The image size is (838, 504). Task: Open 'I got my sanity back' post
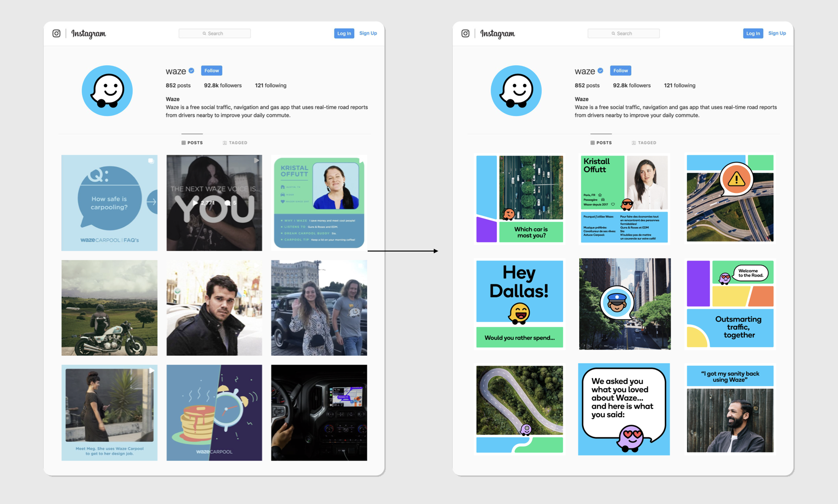(730, 409)
